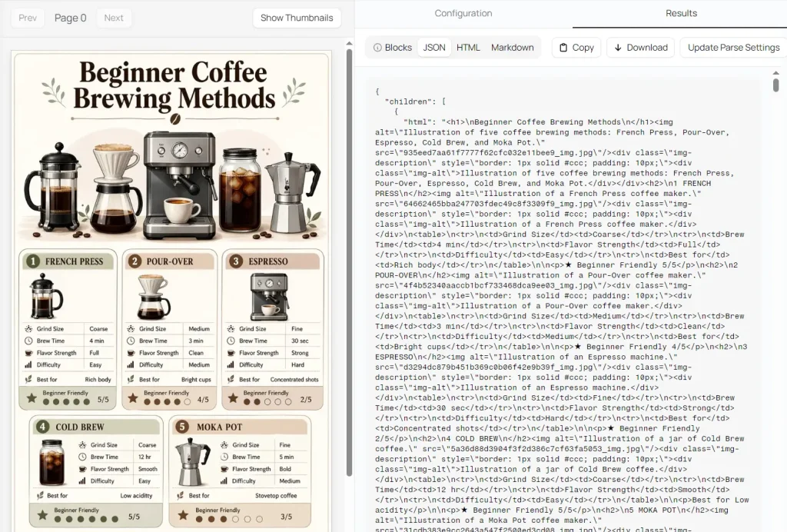Click the Cold Brew jar icon
The image size is (787, 532).
(51, 461)
